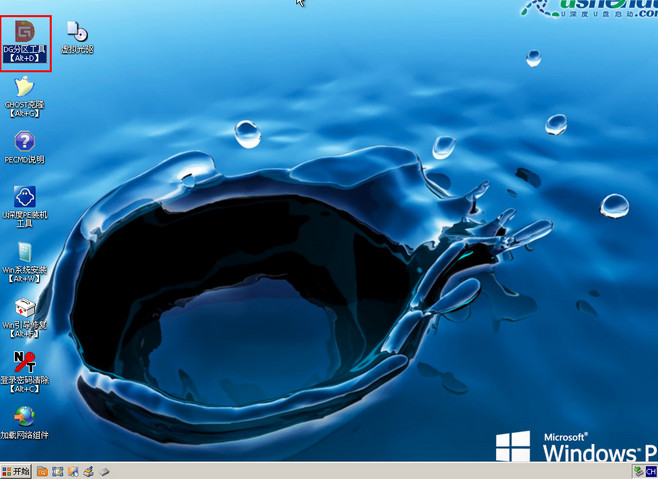658x479 pixels.
Task: Click the gray drive quick-launch icon
Action: [104, 472]
